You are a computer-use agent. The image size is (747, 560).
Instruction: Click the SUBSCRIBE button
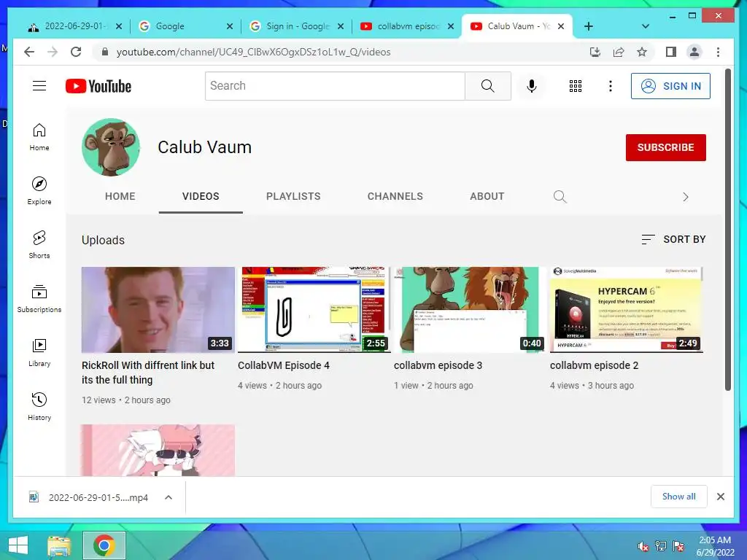coord(665,147)
